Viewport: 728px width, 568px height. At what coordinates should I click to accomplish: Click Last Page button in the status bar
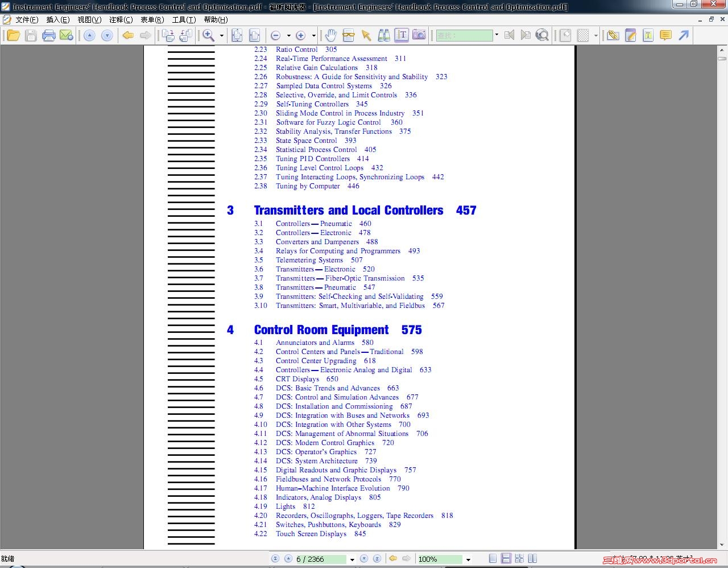pyautogui.click(x=377, y=559)
